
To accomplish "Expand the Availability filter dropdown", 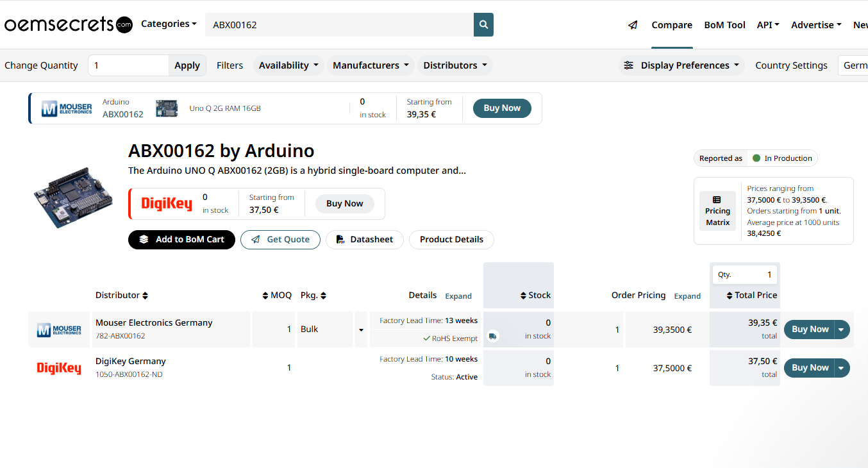I will tap(289, 65).
